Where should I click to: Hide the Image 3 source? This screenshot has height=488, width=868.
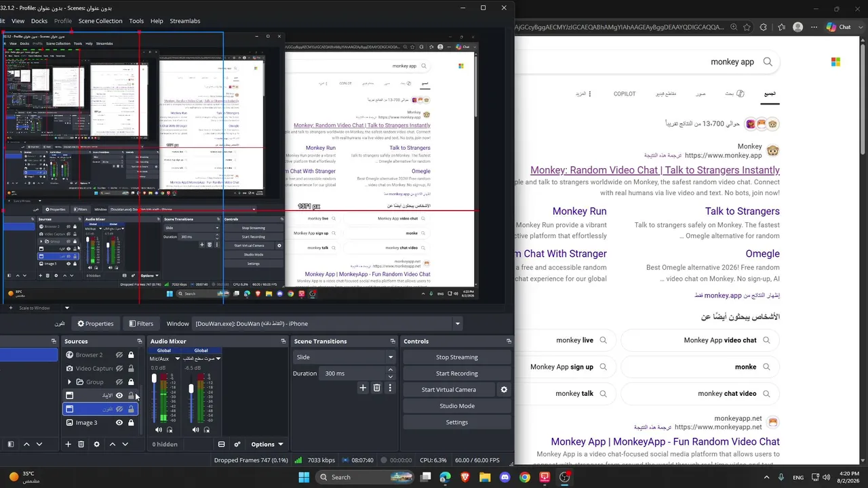[x=119, y=422]
